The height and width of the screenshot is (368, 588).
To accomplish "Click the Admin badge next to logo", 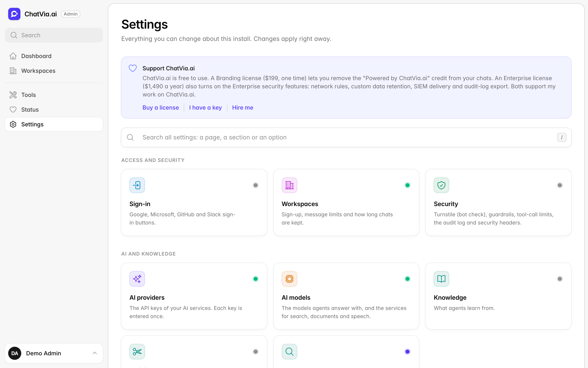I will (x=70, y=14).
